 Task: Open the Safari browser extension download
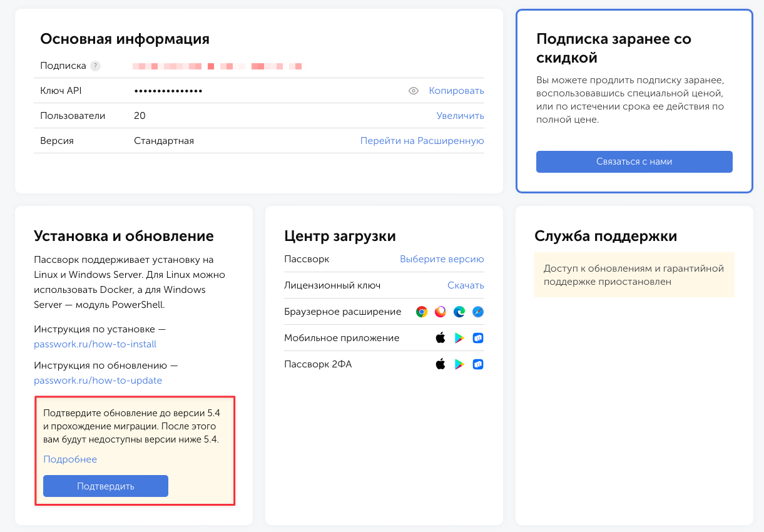pos(477,311)
